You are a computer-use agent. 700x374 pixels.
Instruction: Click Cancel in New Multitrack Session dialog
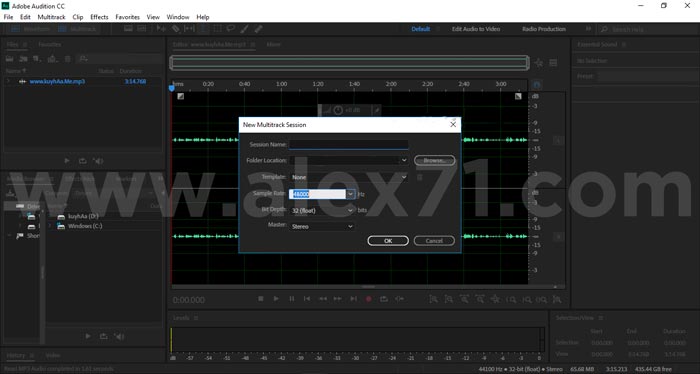pyautogui.click(x=434, y=241)
